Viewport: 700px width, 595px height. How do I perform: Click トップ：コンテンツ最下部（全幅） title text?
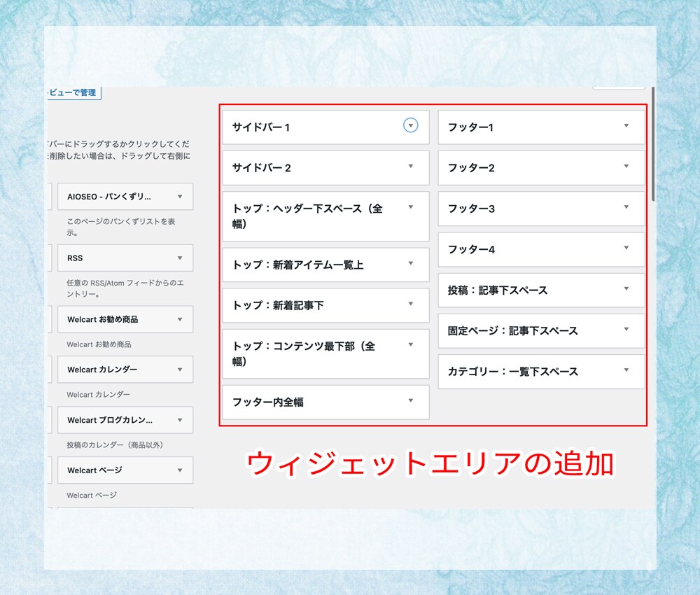pos(304,353)
